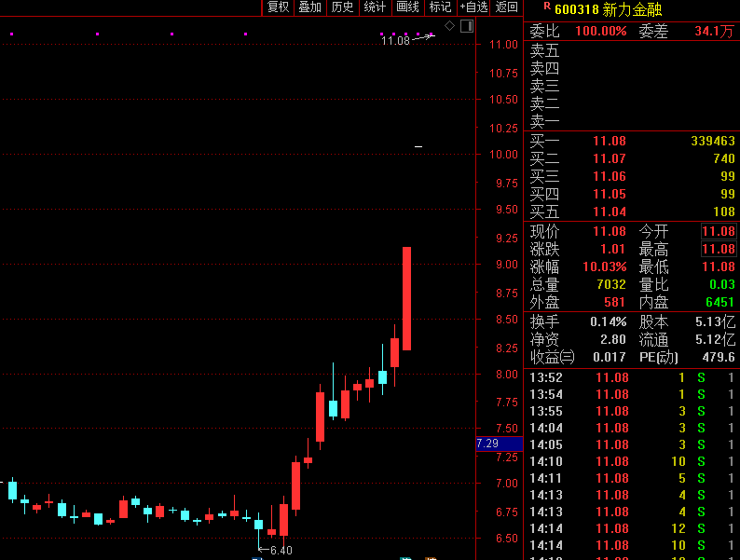Click the 返回 back button
740x560 pixels.
pos(507,7)
